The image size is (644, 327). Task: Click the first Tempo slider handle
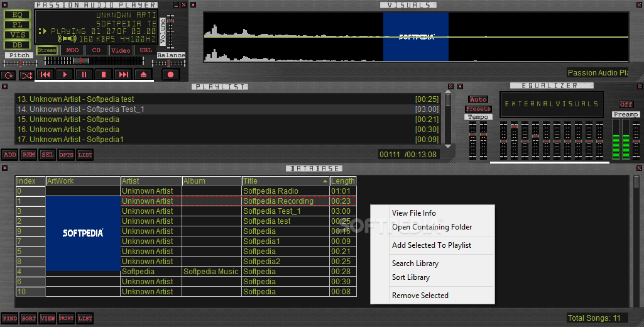[x=472, y=135]
